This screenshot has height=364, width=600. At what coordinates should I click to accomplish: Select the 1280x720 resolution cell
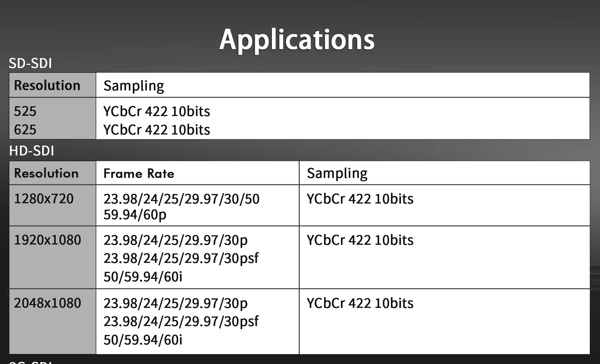tap(44, 199)
